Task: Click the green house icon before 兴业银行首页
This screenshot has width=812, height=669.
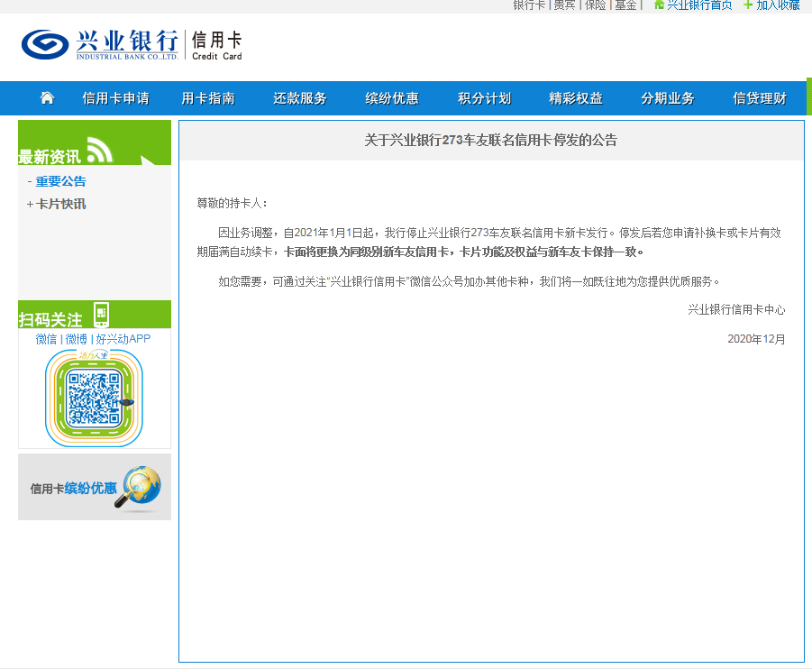Action: point(659,5)
